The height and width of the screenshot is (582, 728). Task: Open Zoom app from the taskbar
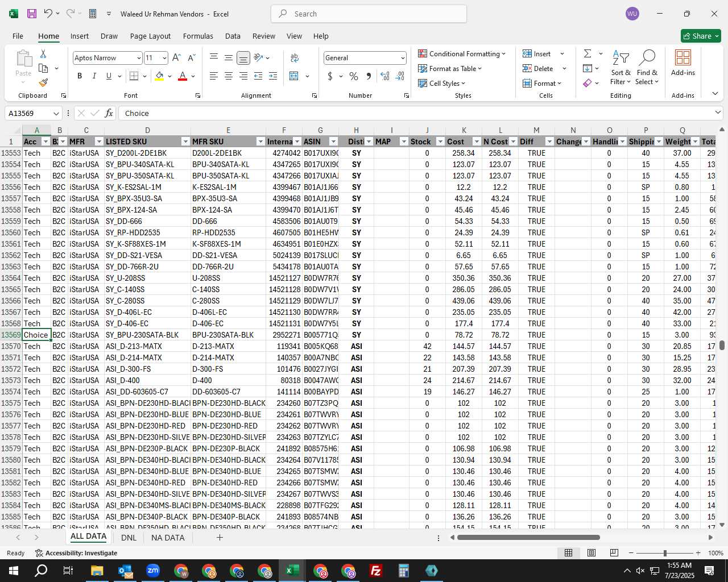[153, 571]
